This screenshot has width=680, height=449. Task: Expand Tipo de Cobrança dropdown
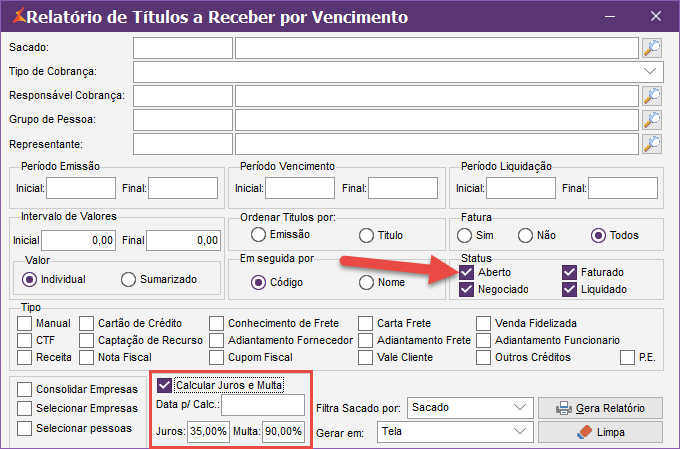pos(650,72)
